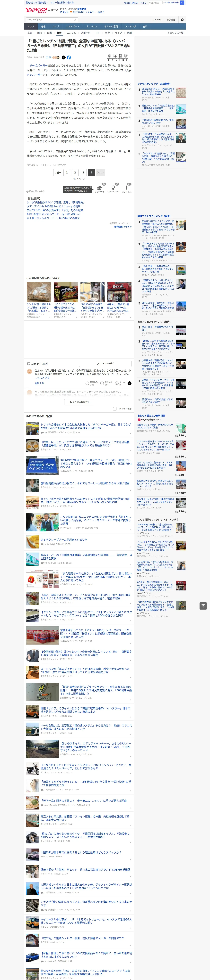Viewport: 210px width, 980px height.
Task: Select the わかりやすい lightbulb reaction
Action: tap(113, 188)
